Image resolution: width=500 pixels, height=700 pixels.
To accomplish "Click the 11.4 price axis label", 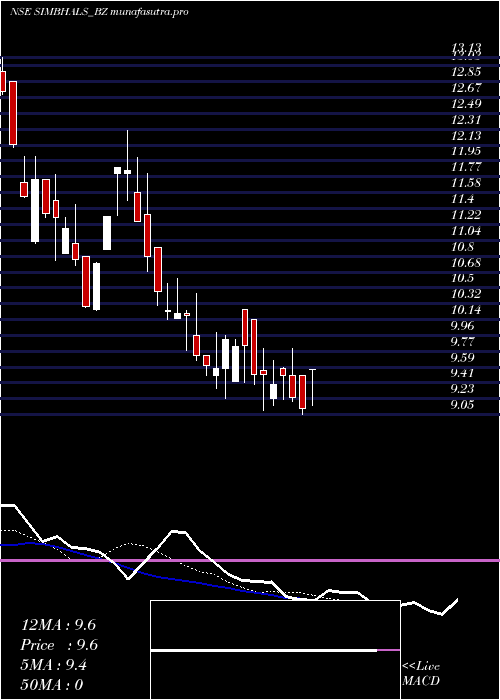I will pos(462,199).
